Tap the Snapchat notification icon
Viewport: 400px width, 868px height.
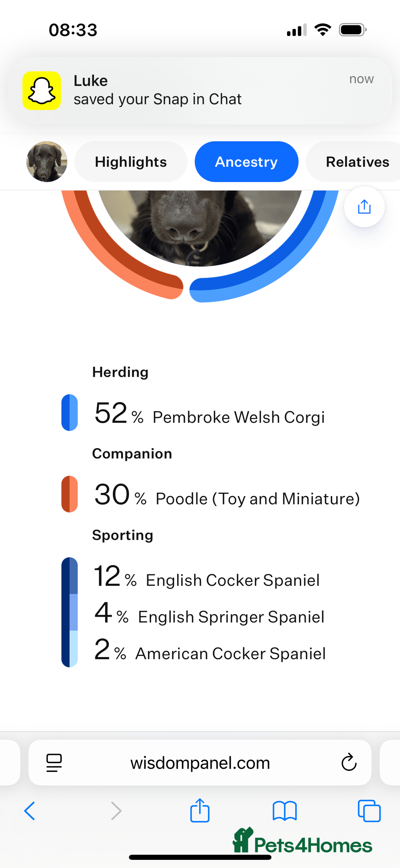pos(42,90)
